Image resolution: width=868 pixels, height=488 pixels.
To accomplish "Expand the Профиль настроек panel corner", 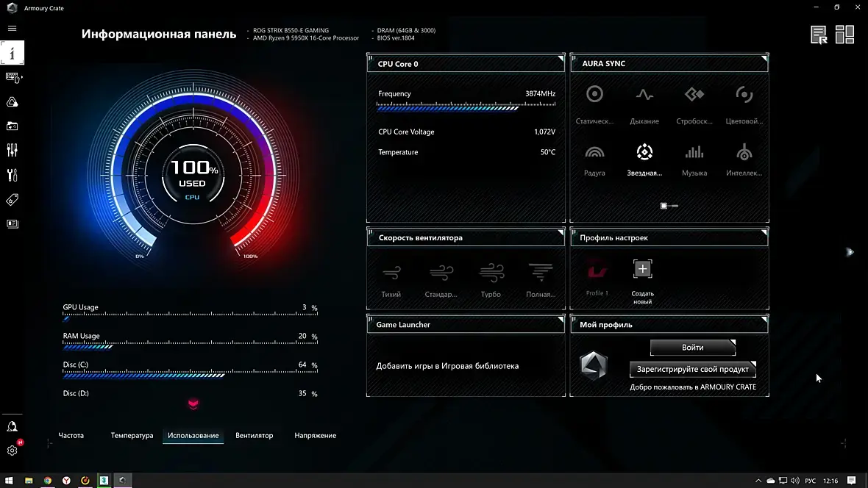I will [x=764, y=232].
